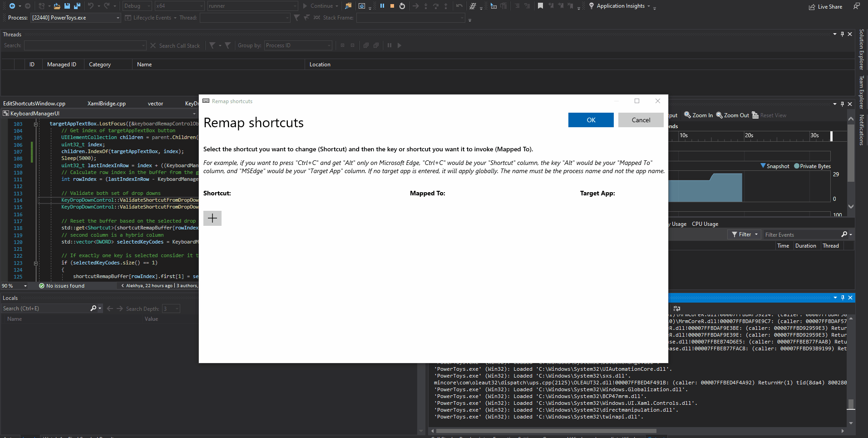Cancel the Remap shortcuts dialog
868x438 pixels.
[x=641, y=119]
